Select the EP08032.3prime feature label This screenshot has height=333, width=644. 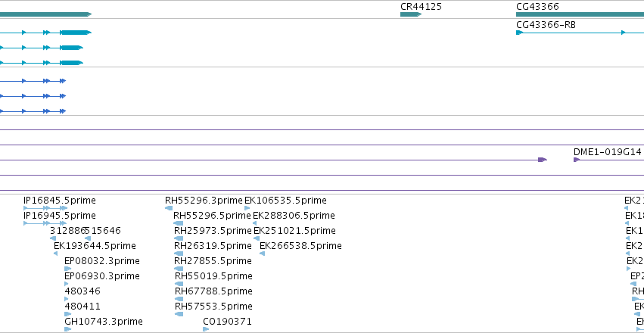pyautogui.click(x=102, y=261)
